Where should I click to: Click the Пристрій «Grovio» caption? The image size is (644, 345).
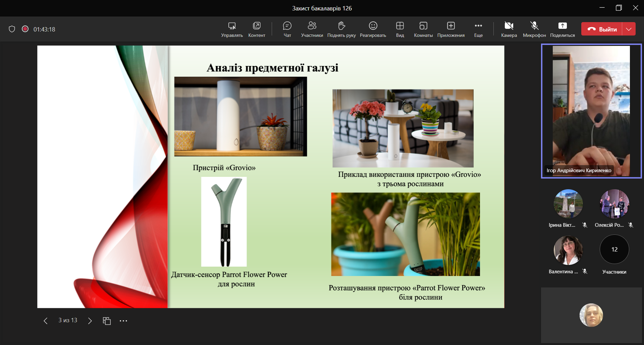point(224,168)
